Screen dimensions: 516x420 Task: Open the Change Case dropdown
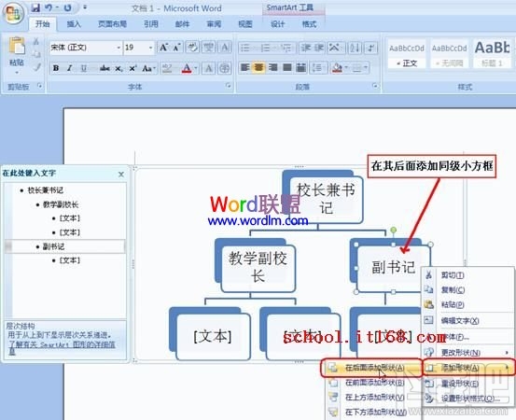pos(148,68)
